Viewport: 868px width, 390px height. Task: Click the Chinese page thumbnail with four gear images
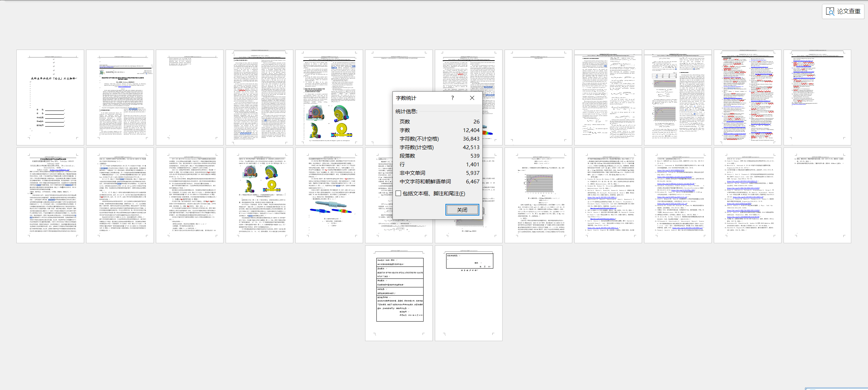click(259, 195)
